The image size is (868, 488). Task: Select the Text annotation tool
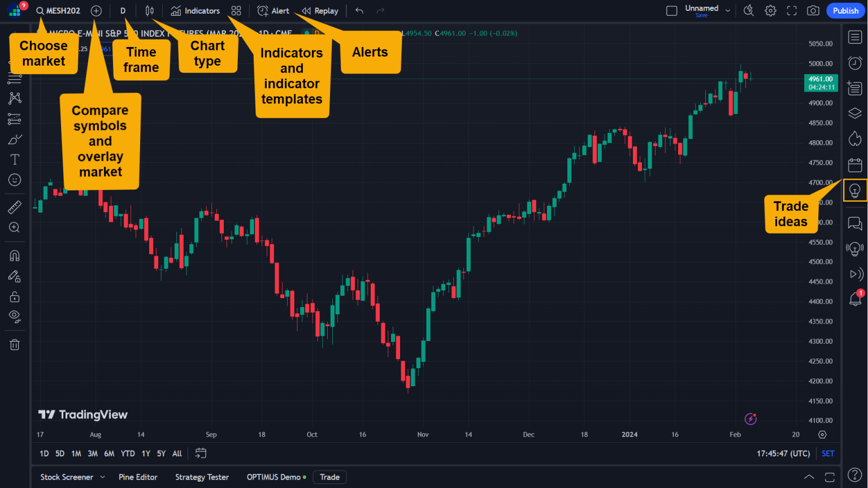point(14,159)
